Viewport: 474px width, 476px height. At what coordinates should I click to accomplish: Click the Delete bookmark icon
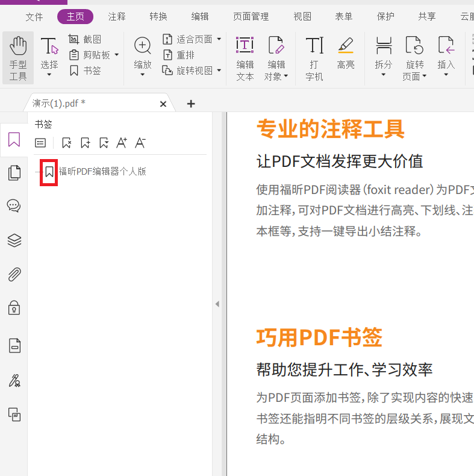pyautogui.click(x=66, y=143)
